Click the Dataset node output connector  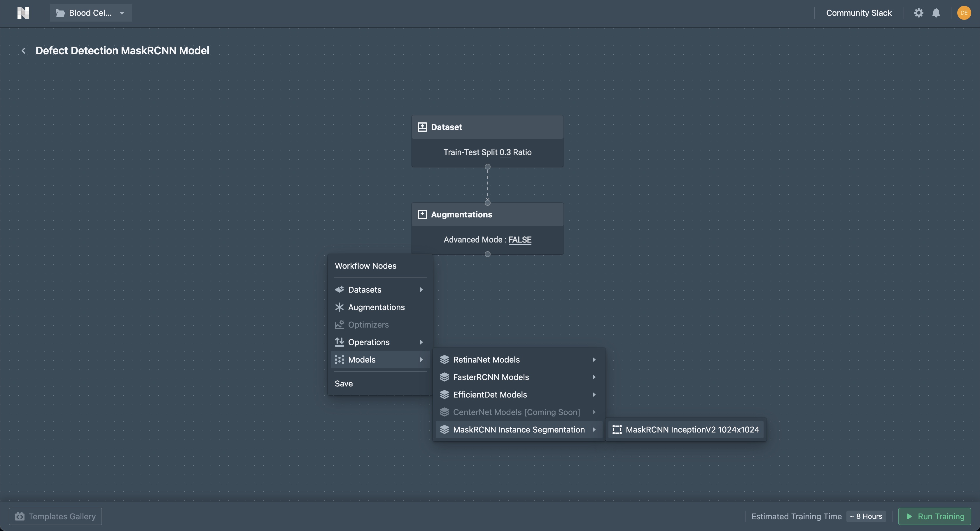click(487, 167)
